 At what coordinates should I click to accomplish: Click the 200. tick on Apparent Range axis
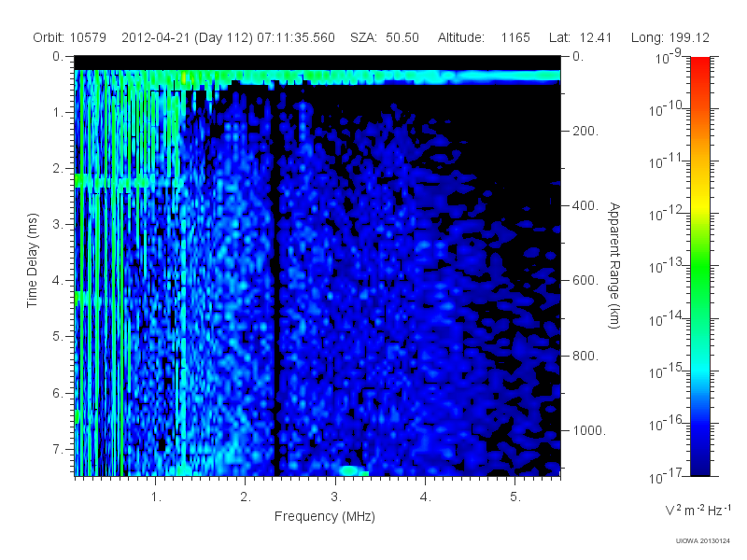(585, 131)
